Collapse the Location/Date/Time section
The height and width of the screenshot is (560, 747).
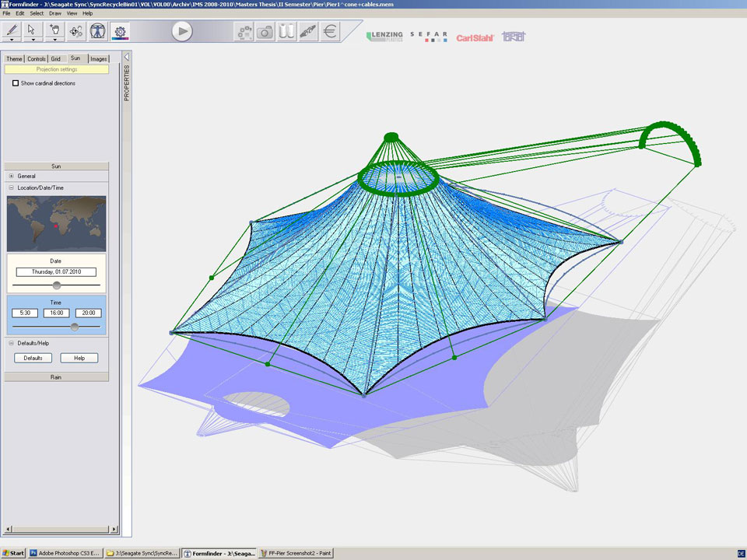[x=11, y=188]
